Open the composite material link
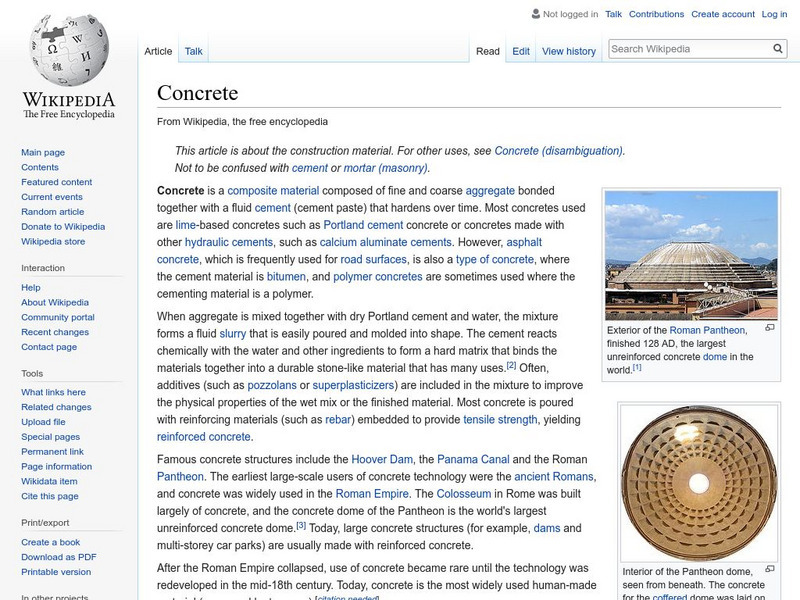 pyautogui.click(x=273, y=191)
